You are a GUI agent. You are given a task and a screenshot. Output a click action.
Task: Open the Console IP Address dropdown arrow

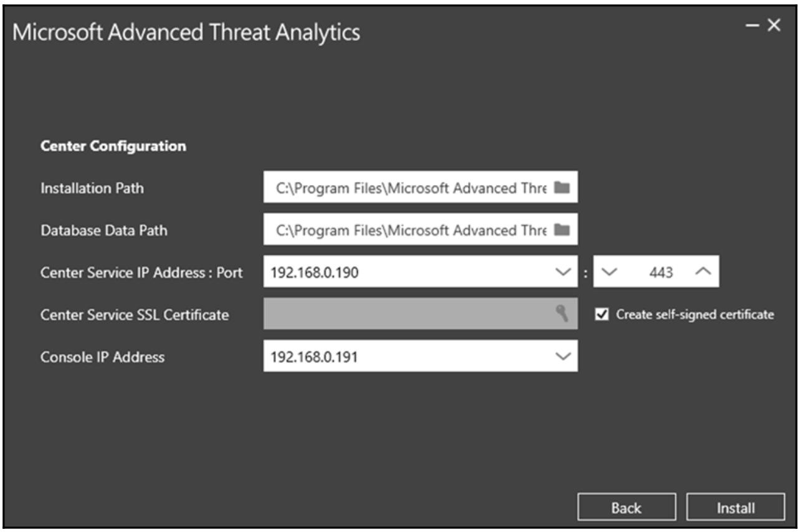click(x=562, y=356)
